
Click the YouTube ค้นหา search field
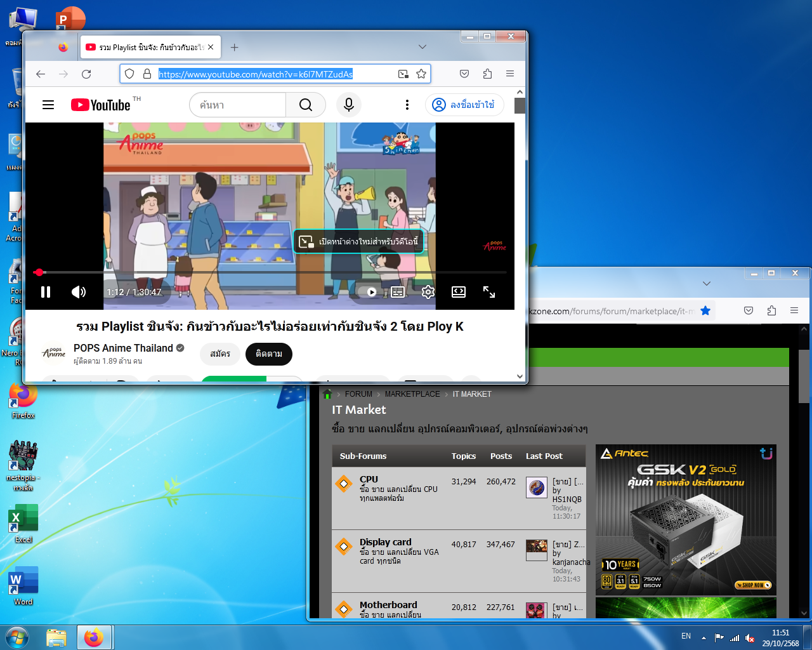(x=238, y=105)
